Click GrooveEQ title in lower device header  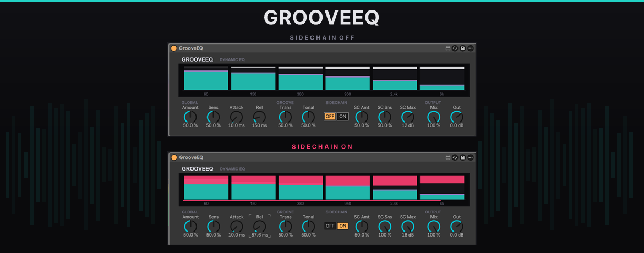tap(191, 158)
